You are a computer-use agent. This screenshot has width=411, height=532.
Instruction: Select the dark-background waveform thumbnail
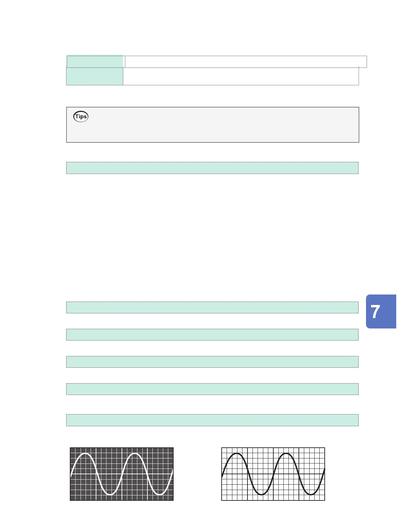(x=122, y=474)
